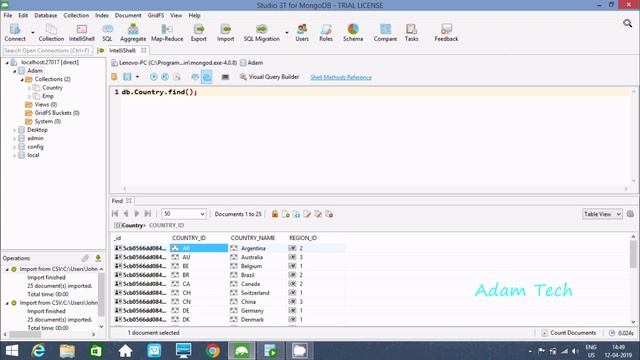Click the Export toolbar icon
640x360 pixels.
[199, 33]
